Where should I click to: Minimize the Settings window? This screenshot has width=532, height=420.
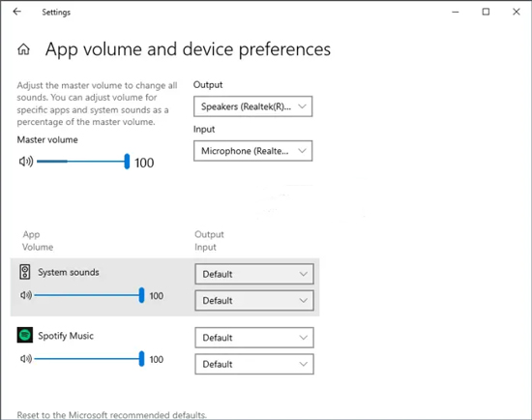click(456, 12)
